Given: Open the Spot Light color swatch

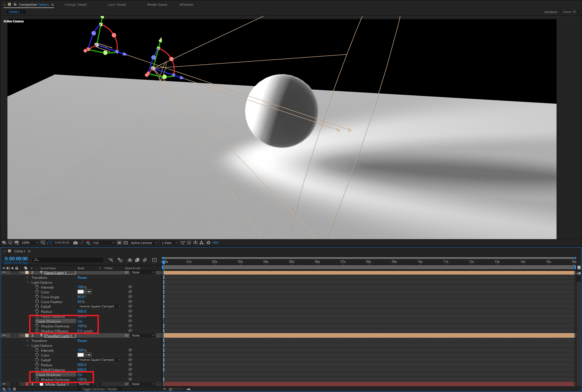Looking at the screenshot, I should (81, 292).
